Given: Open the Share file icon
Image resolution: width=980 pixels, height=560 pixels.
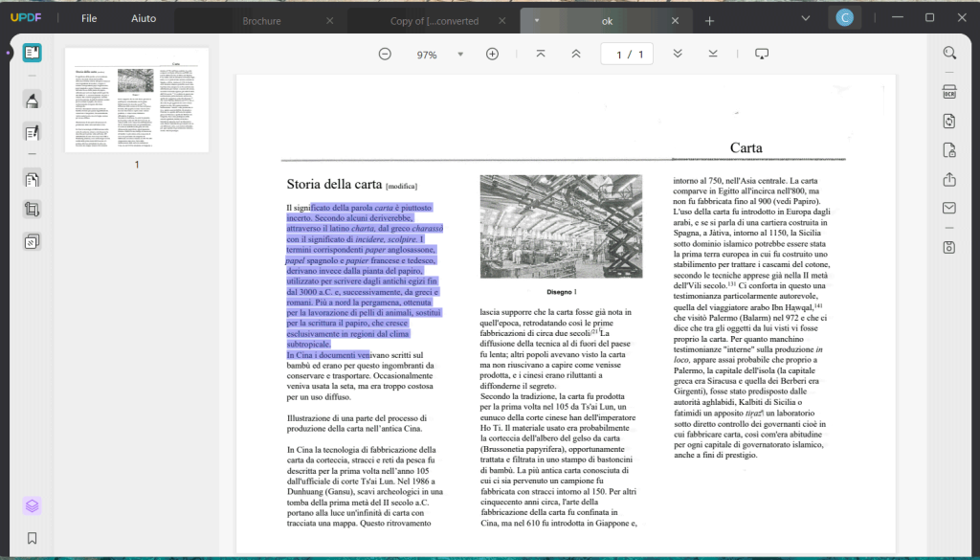Looking at the screenshot, I should click(949, 179).
